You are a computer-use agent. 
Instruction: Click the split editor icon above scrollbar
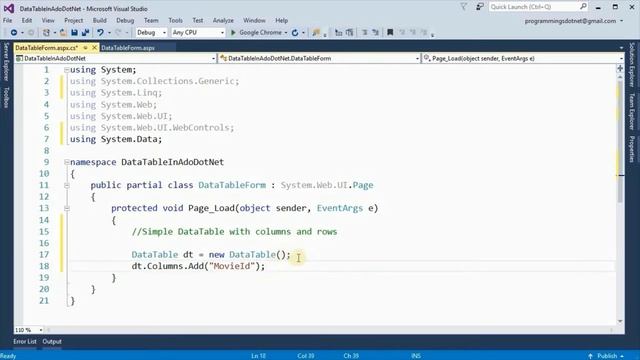pyautogui.click(x=620, y=68)
